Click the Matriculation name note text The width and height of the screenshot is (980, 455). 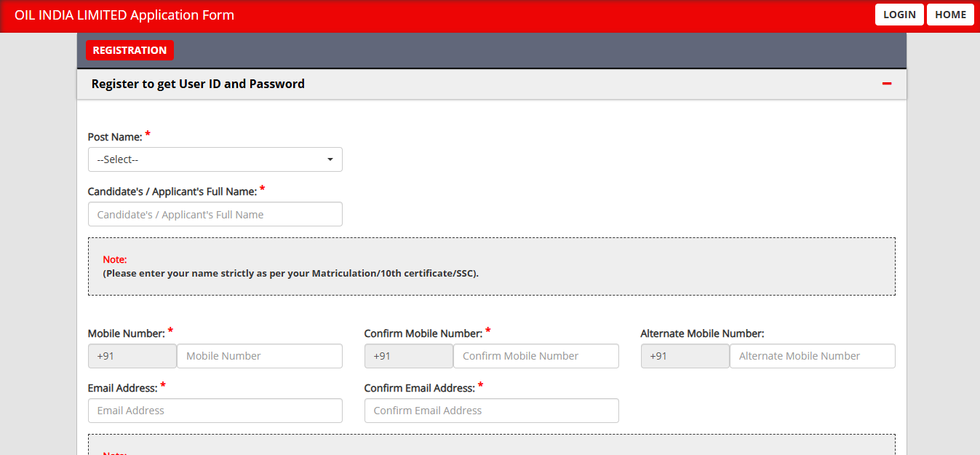click(290, 274)
